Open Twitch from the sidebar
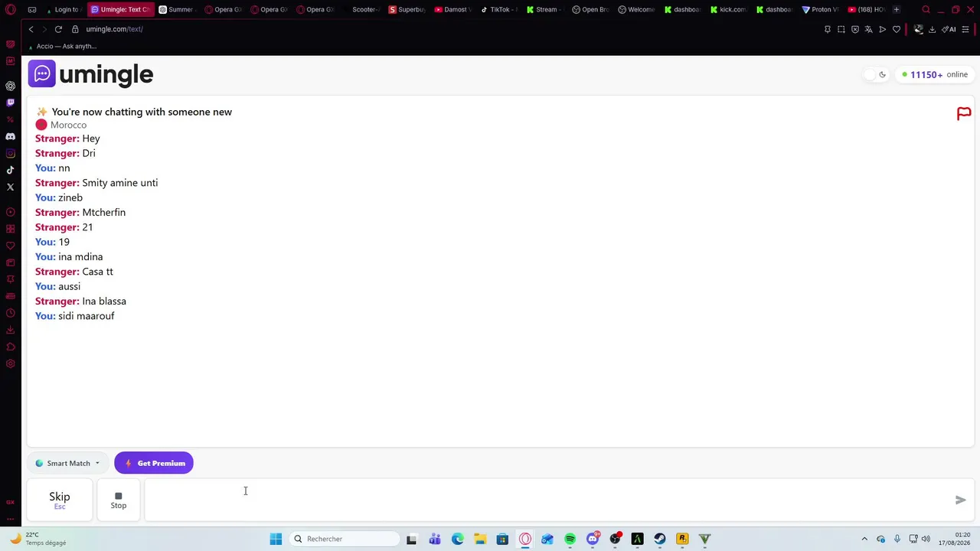Viewport: 980px width, 551px height. pos(10,103)
